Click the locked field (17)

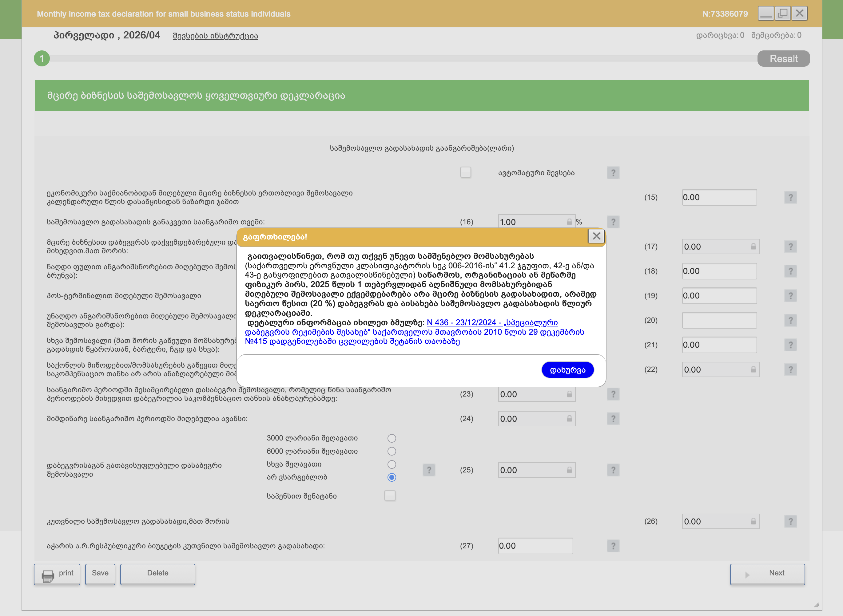[x=720, y=247]
